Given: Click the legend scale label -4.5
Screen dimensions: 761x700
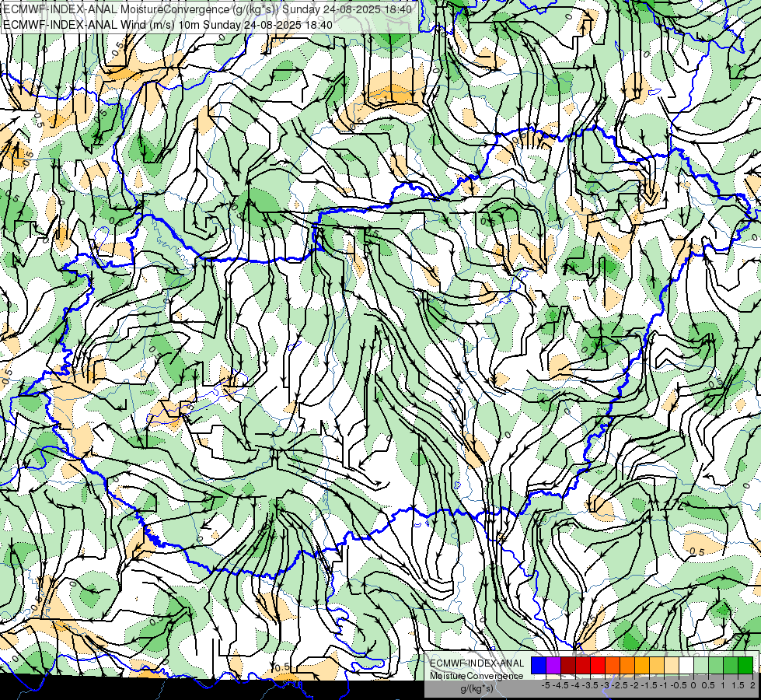Looking at the screenshot, I should pyautogui.click(x=560, y=685).
